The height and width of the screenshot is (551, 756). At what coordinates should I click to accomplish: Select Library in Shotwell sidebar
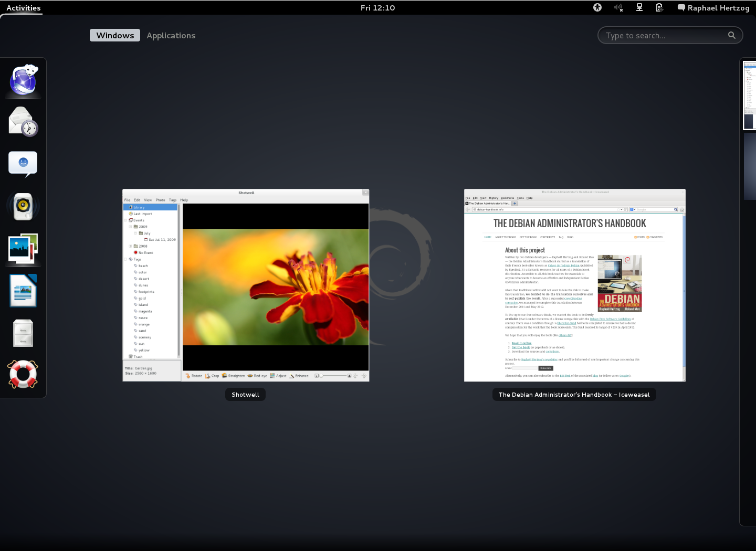(x=150, y=207)
